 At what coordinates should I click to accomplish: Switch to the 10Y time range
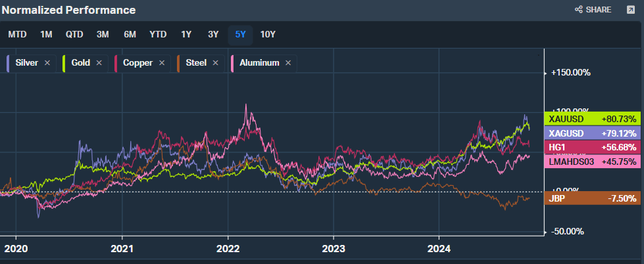pos(268,35)
